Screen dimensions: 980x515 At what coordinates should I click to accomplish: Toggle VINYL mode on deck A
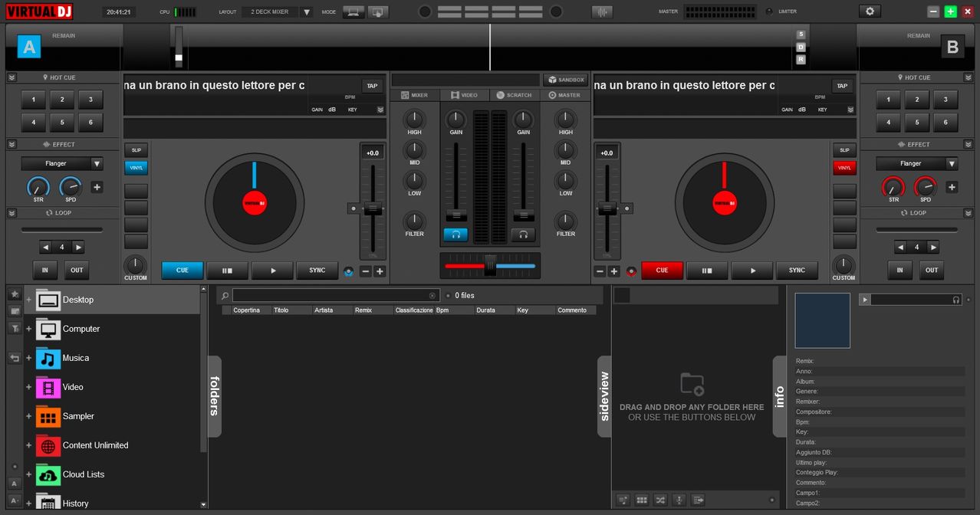[136, 168]
